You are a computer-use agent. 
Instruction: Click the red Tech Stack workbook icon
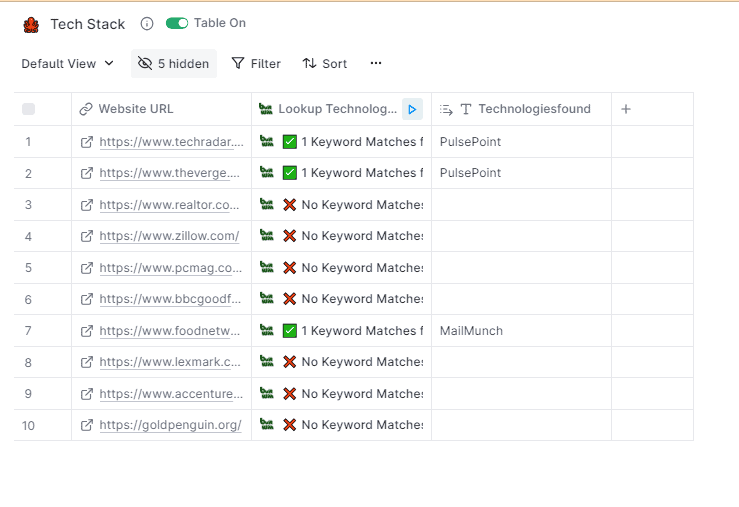pos(31,25)
